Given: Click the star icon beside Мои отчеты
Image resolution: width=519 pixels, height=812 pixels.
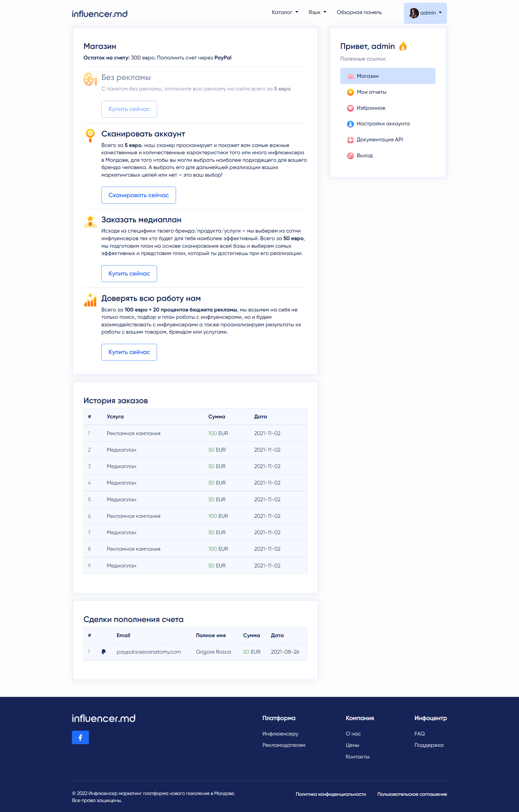Looking at the screenshot, I should (x=350, y=92).
